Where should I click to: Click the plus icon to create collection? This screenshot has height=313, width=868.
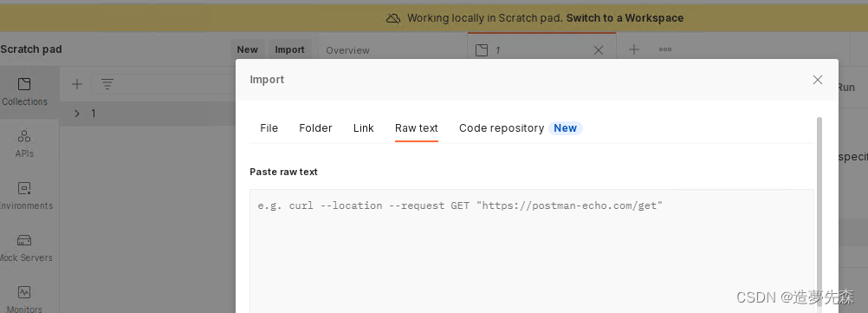(x=77, y=84)
